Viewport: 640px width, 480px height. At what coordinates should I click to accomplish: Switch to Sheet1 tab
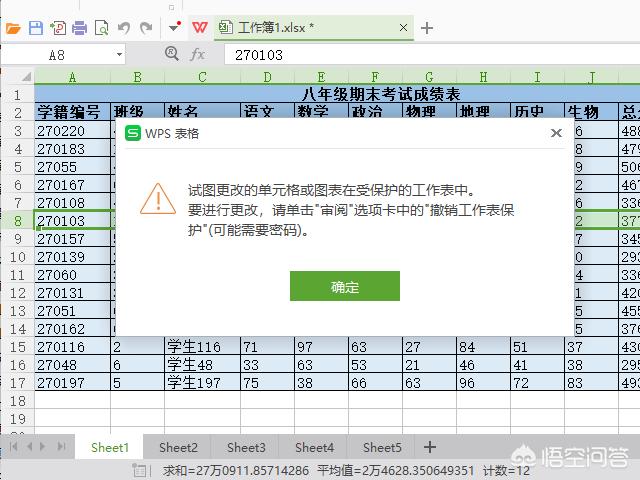point(109,447)
